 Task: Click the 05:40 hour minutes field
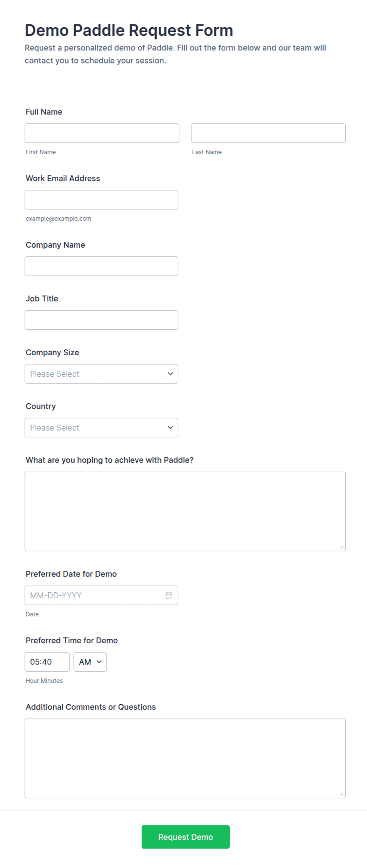click(x=47, y=662)
